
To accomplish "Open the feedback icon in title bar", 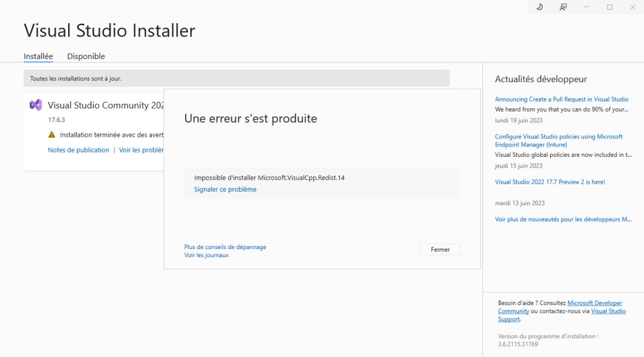I will click(x=563, y=7).
